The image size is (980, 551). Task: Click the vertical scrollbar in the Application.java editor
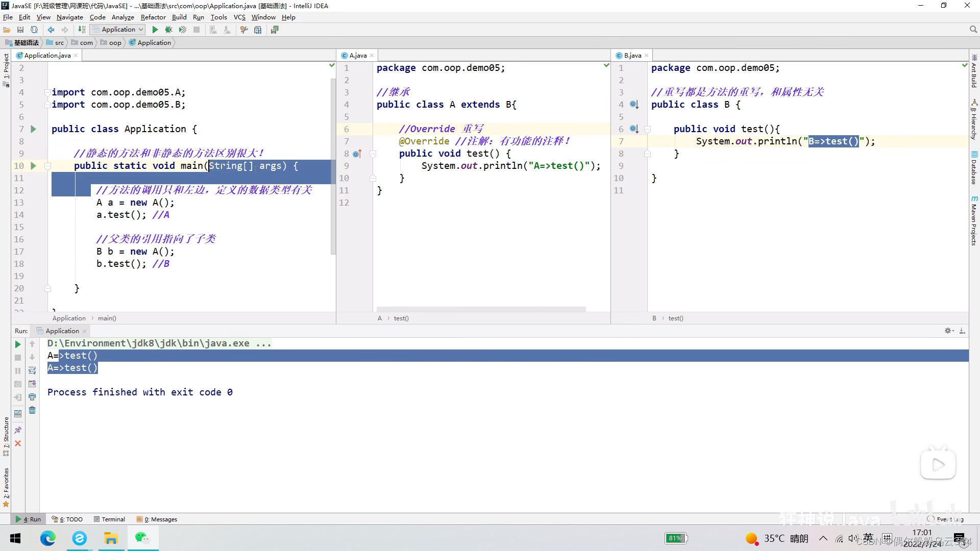pyautogui.click(x=333, y=204)
